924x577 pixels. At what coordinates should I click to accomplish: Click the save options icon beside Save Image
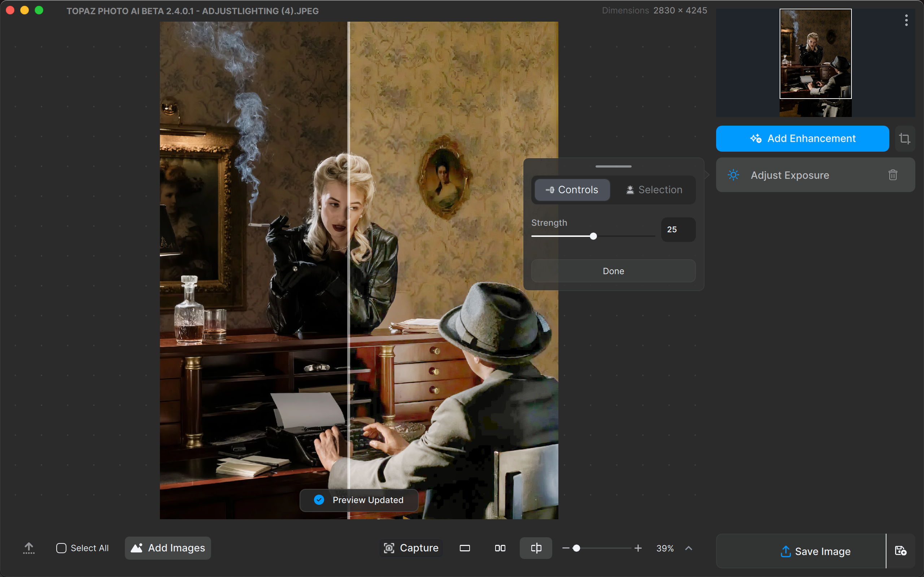[900, 551]
